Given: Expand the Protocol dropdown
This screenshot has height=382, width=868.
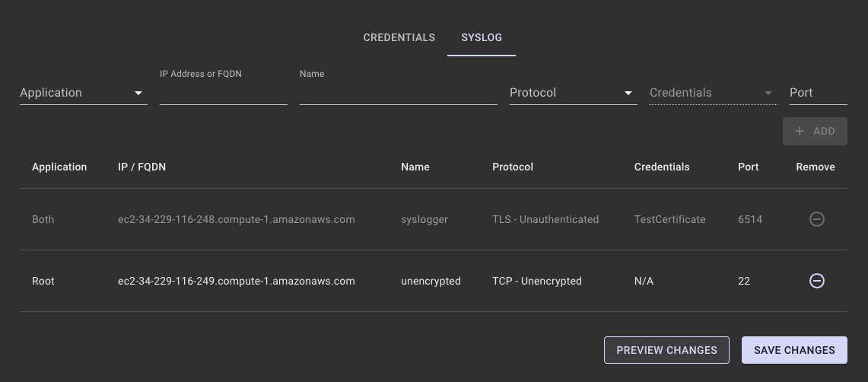Looking at the screenshot, I should click(573, 93).
